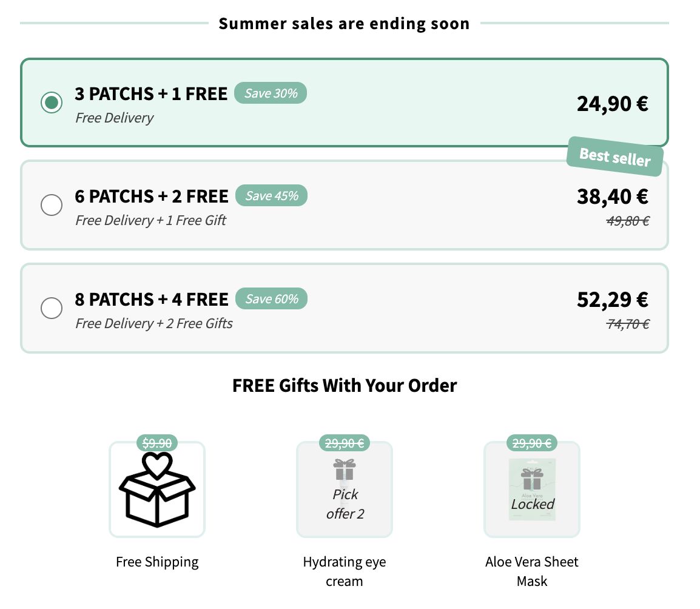Screen dimensions: 700x609
Task: Click the "Save 60%" badge
Action: coord(271,298)
